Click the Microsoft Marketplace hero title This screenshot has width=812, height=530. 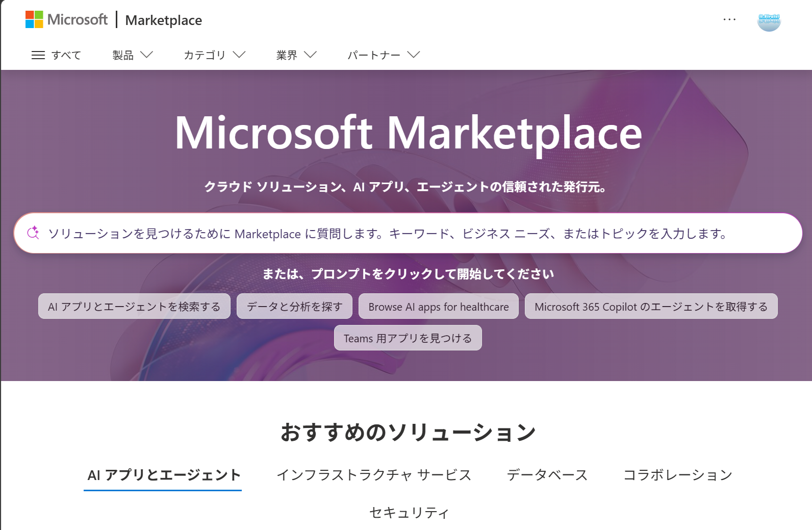click(409, 133)
